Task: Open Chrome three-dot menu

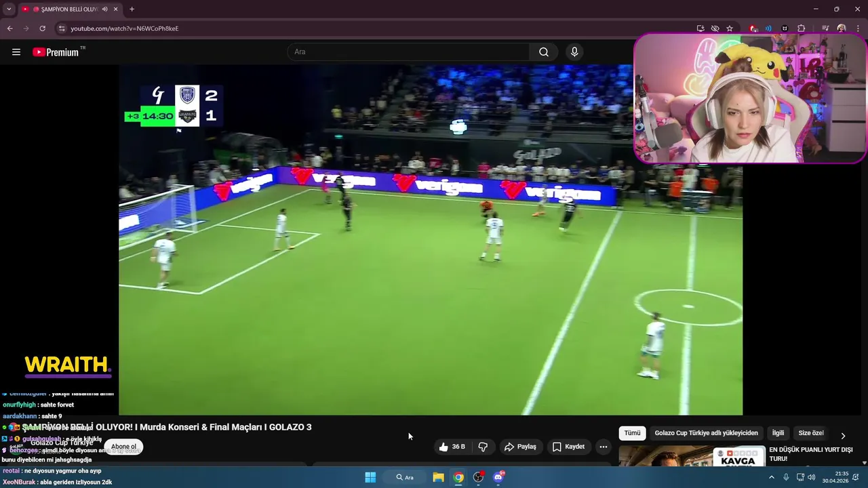Action: [858, 28]
